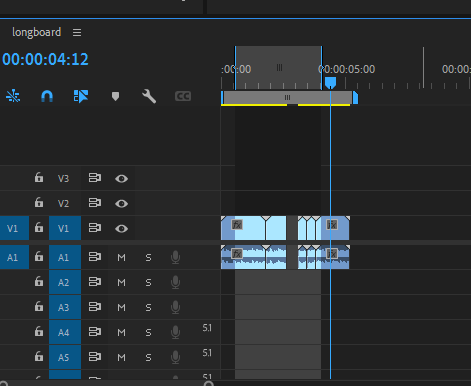
Task: Click the fx badge on last V1 clip
Action: (x=332, y=225)
